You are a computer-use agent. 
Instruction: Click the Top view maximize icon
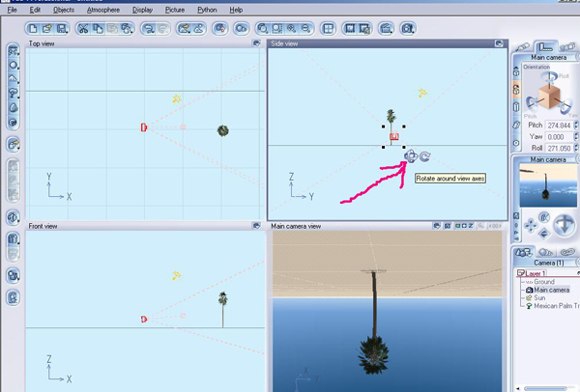tap(256, 43)
